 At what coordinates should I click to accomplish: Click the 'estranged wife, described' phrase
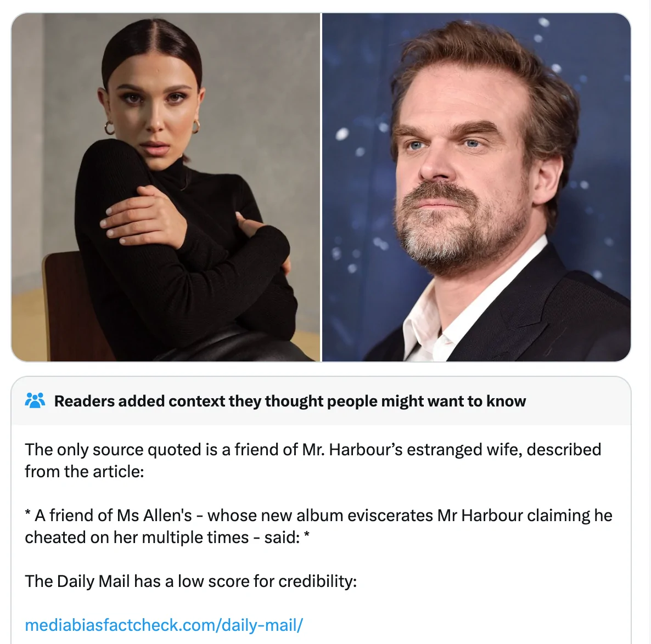504,449
